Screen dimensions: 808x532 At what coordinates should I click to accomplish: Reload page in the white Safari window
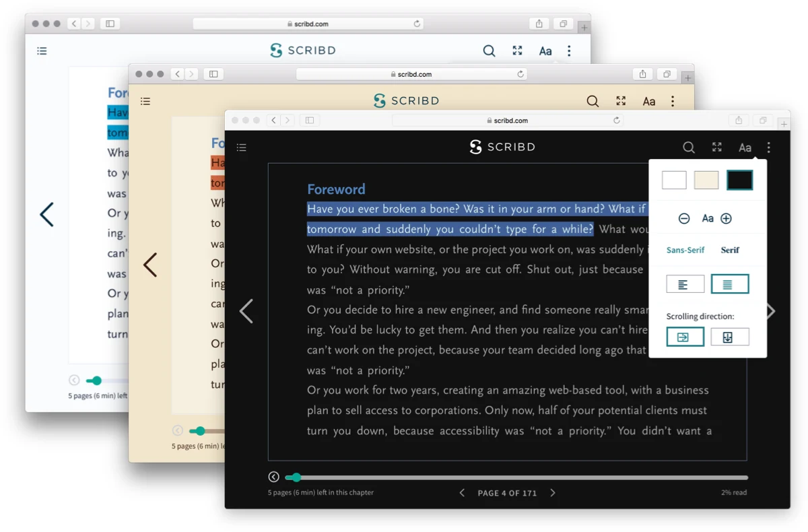(417, 24)
